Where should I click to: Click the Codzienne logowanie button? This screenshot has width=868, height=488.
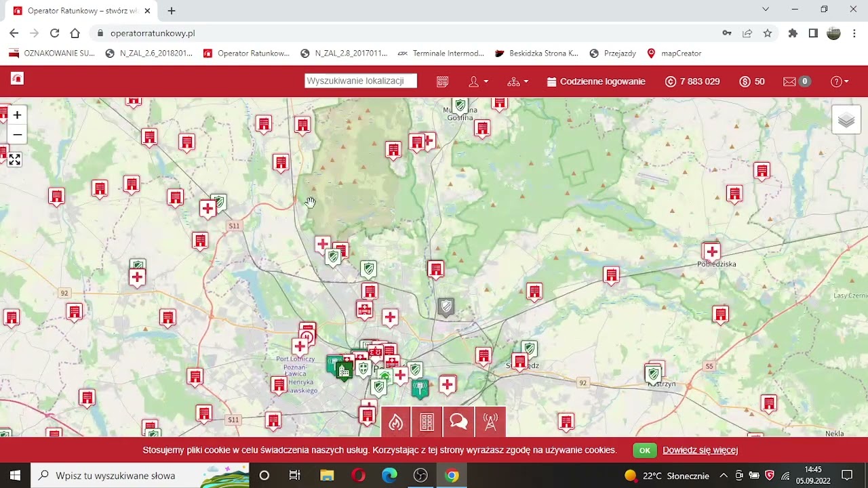(x=596, y=81)
